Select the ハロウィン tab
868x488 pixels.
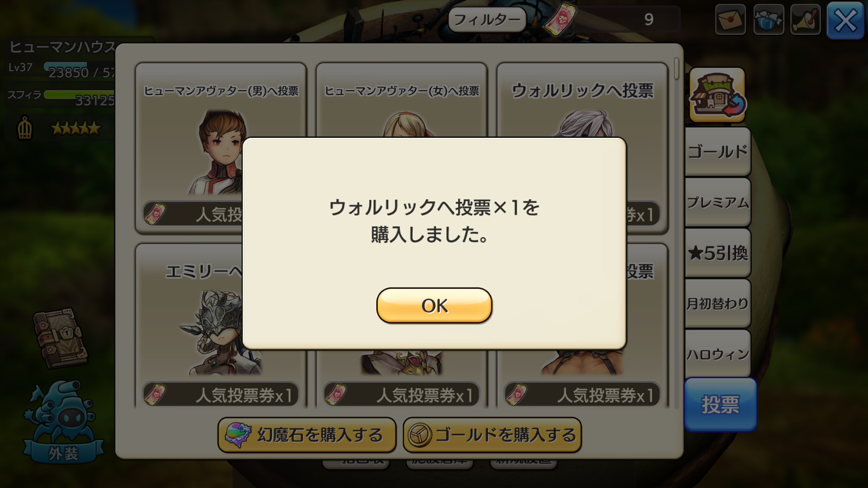[718, 354]
